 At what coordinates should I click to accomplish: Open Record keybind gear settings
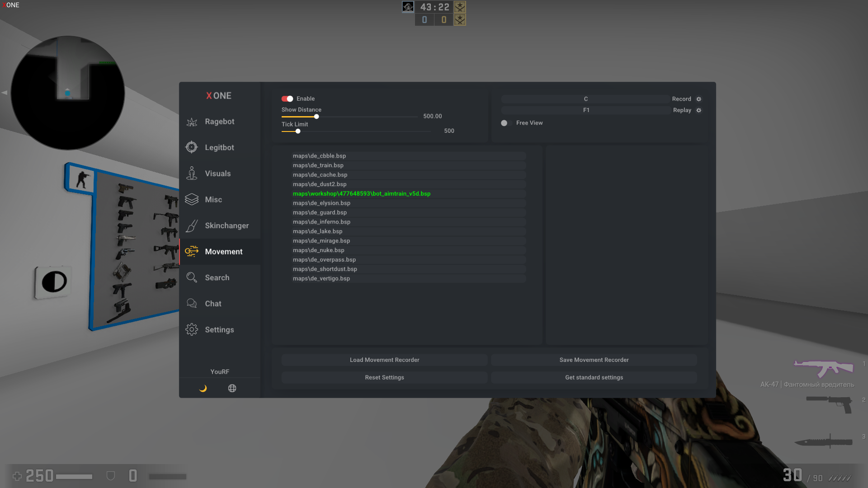click(698, 99)
